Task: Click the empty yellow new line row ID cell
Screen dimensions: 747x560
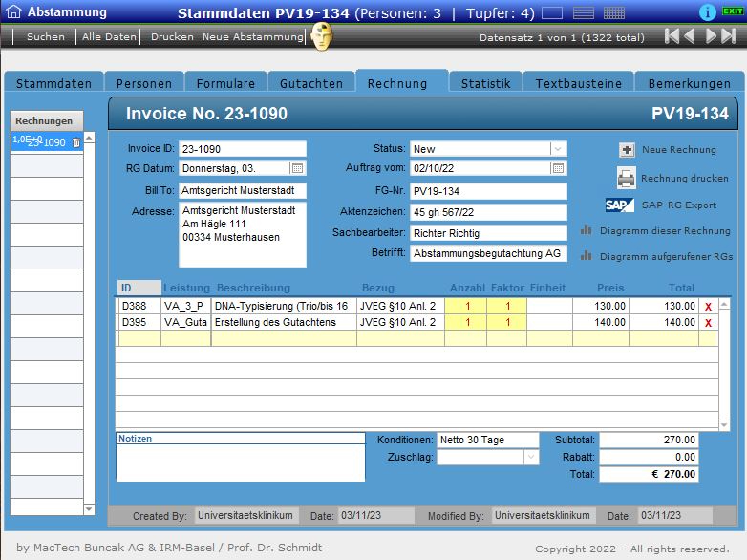Action: (x=139, y=338)
